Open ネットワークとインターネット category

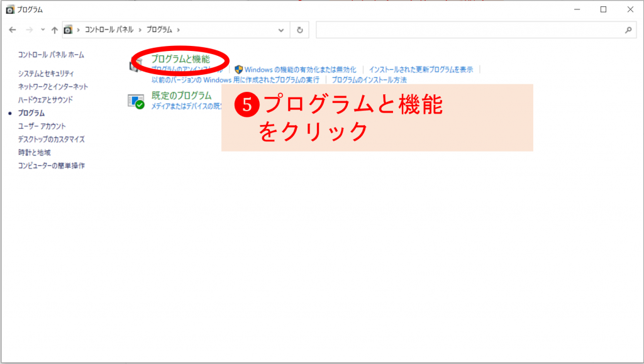tap(53, 87)
